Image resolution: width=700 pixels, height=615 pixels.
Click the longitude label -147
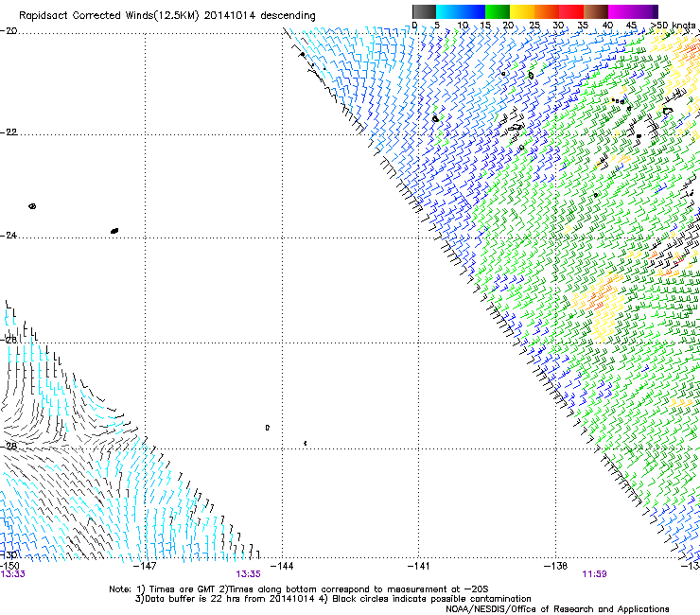pos(145,567)
